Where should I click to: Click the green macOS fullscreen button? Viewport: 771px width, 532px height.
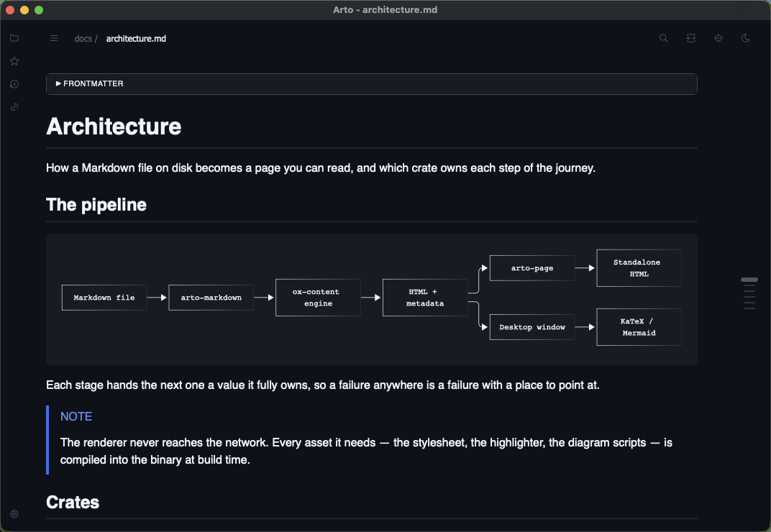[39, 10]
